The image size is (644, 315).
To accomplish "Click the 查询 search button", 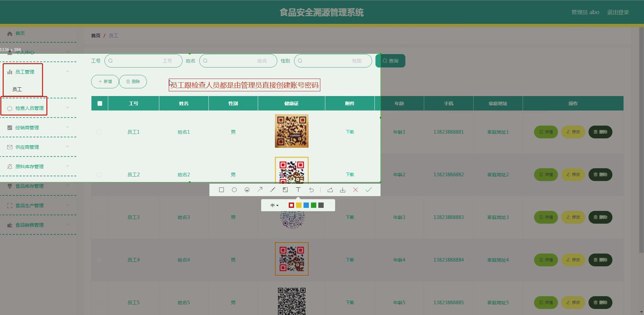I will point(390,61).
